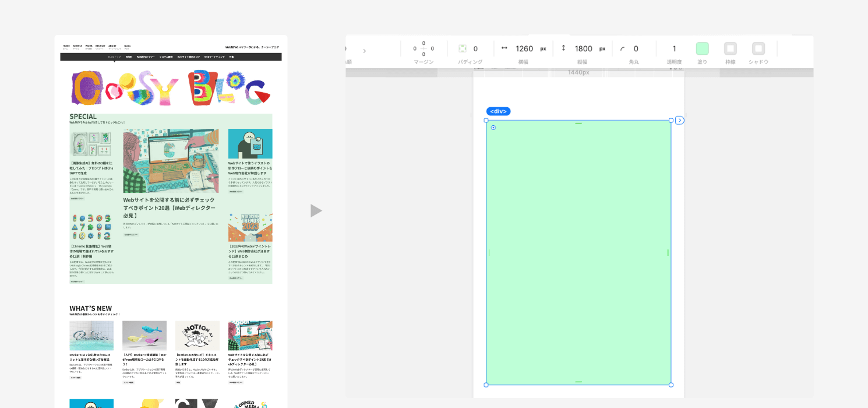Click the width field showing 1260
868x408 pixels.
coord(524,49)
